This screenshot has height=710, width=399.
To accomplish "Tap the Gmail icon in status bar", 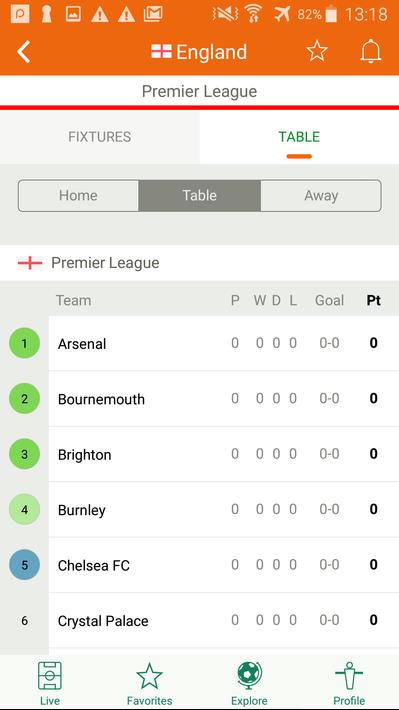I will (x=153, y=14).
